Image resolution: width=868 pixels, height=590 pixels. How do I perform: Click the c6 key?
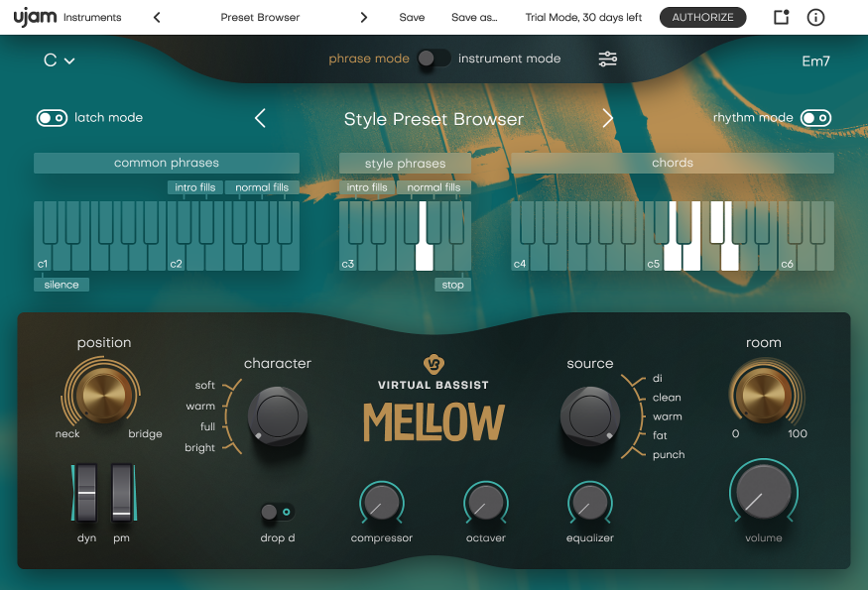coord(787,258)
